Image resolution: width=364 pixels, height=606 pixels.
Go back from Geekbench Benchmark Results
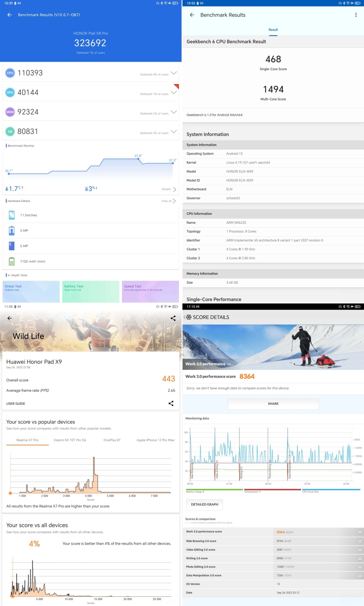point(192,15)
